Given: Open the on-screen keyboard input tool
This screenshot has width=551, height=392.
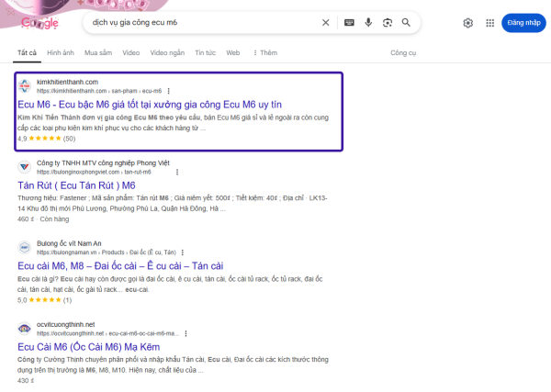Looking at the screenshot, I should click(349, 23).
